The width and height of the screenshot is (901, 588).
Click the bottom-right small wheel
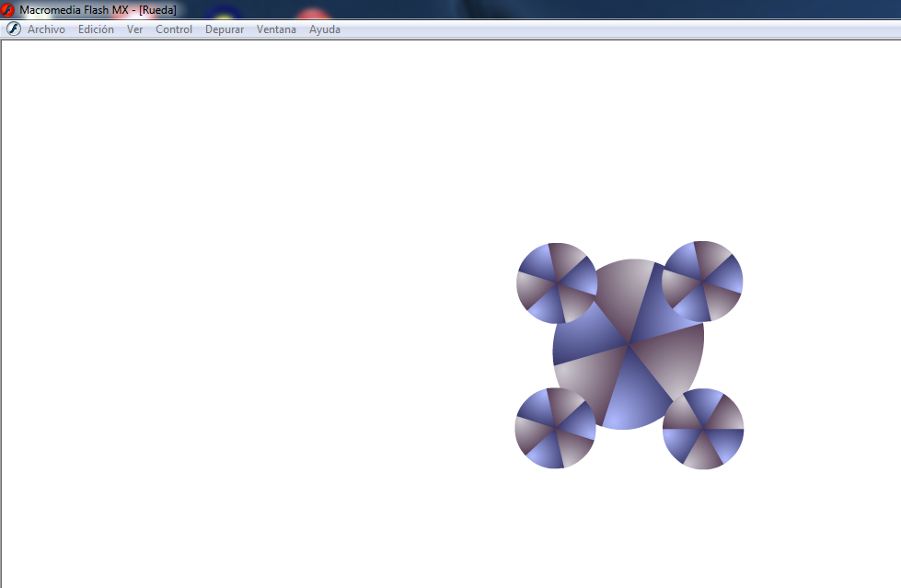pyautogui.click(x=703, y=429)
